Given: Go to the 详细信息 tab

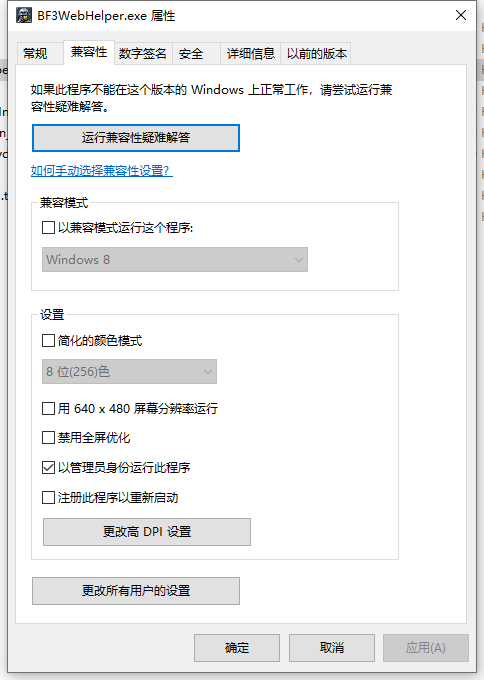Looking at the screenshot, I should click(251, 53).
